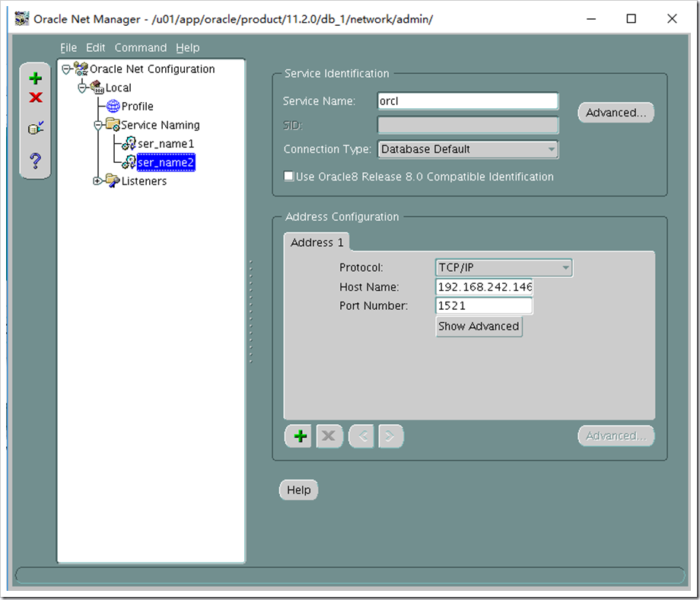Click the ser_name2 service icon

(129, 162)
